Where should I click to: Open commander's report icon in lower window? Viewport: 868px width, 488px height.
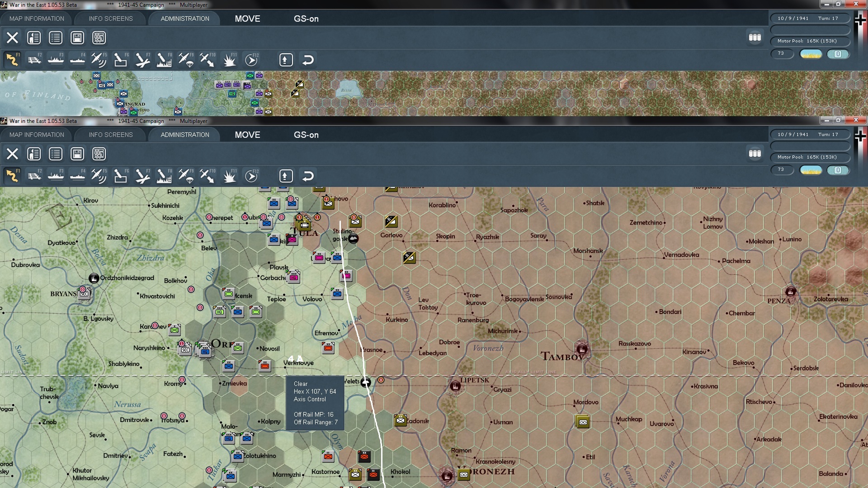pyautogui.click(x=34, y=154)
